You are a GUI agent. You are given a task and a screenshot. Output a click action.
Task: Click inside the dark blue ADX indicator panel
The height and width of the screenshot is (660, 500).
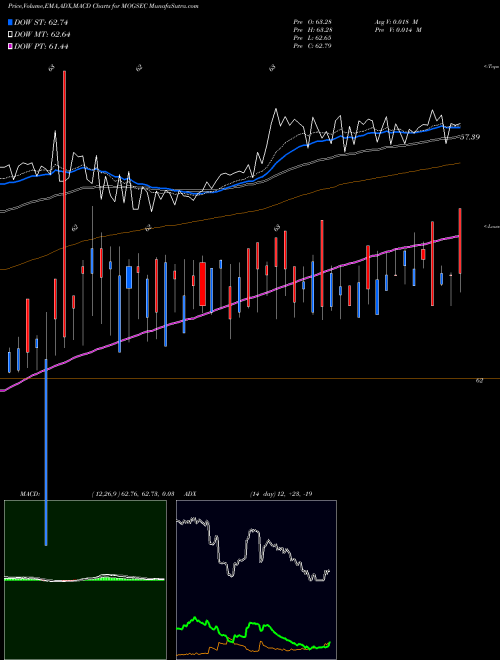tap(256, 580)
